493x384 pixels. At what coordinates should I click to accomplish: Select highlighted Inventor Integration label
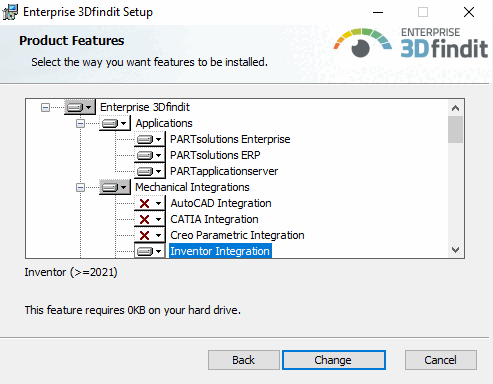220,251
